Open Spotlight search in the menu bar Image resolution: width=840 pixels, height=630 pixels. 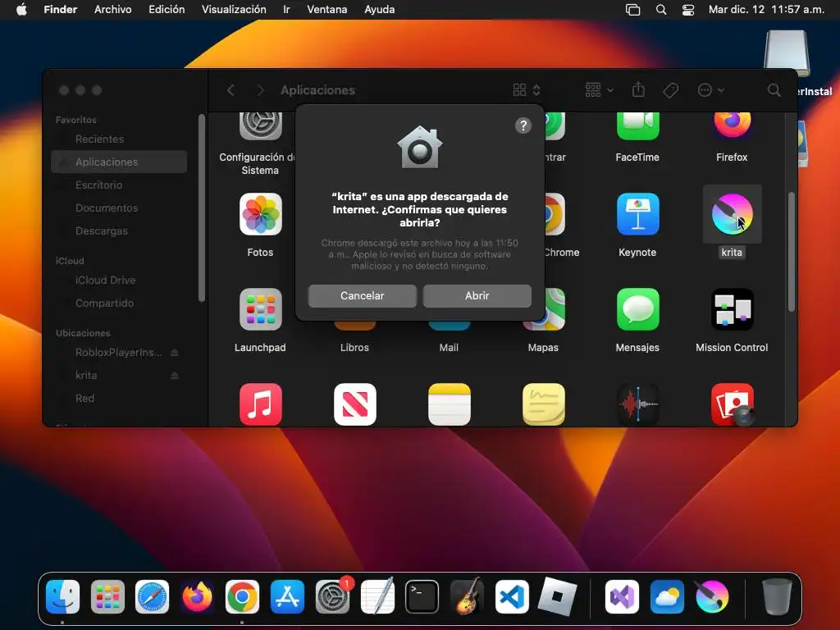[x=661, y=10]
